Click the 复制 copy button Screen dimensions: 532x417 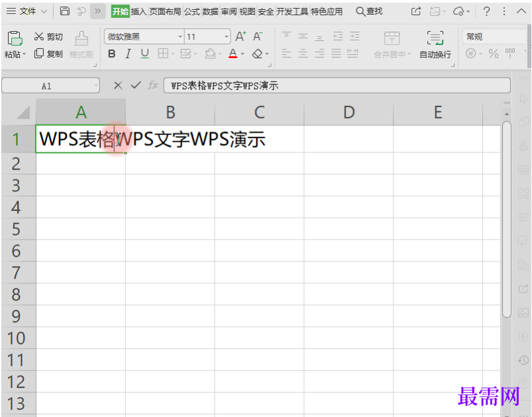[x=48, y=54]
